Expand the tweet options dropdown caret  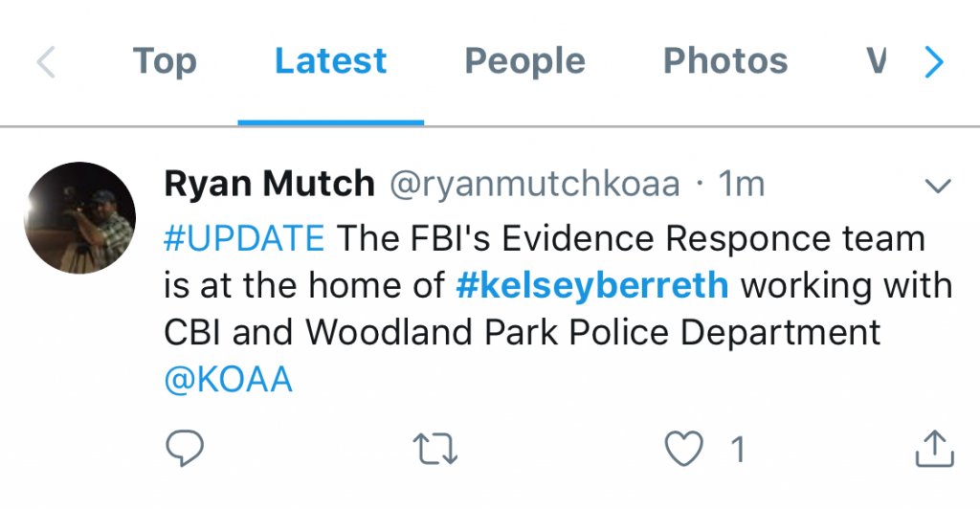(940, 186)
